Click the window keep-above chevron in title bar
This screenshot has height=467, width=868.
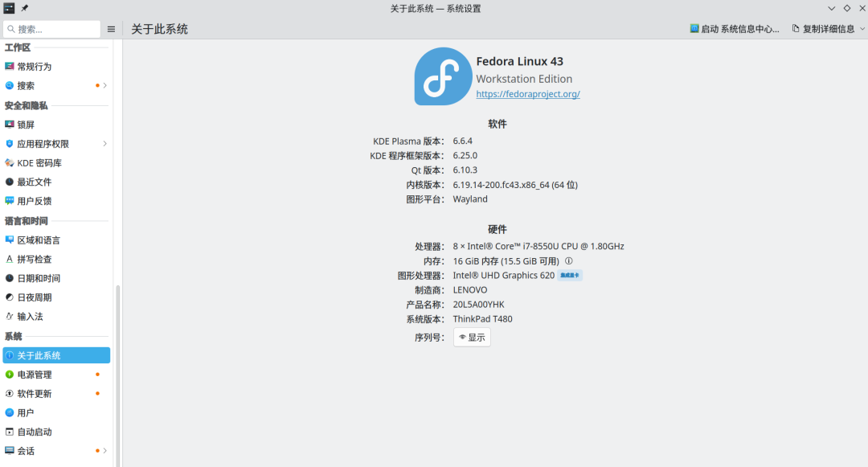click(832, 8)
